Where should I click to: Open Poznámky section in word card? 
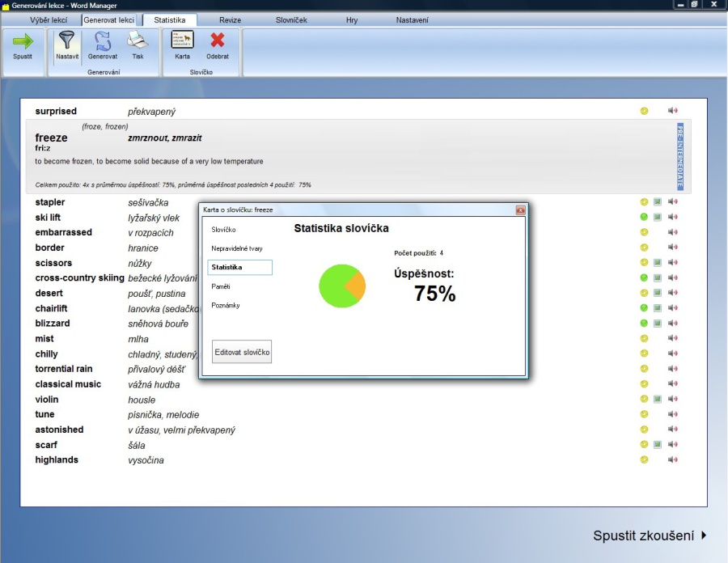tap(226, 306)
